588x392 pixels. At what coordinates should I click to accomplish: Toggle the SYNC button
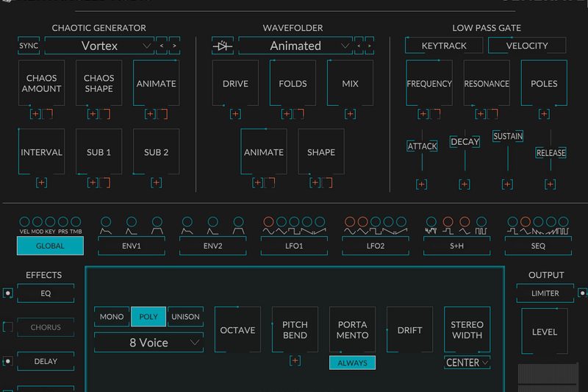click(x=29, y=46)
